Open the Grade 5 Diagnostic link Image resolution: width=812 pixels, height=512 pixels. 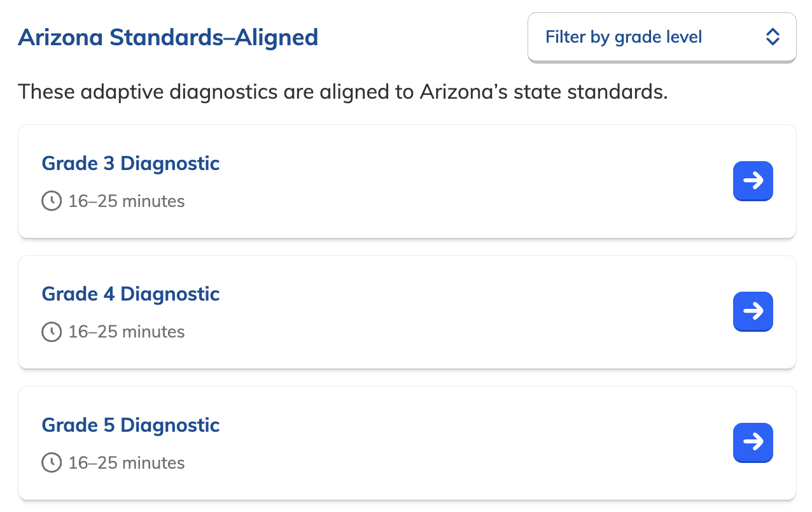point(130,425)
